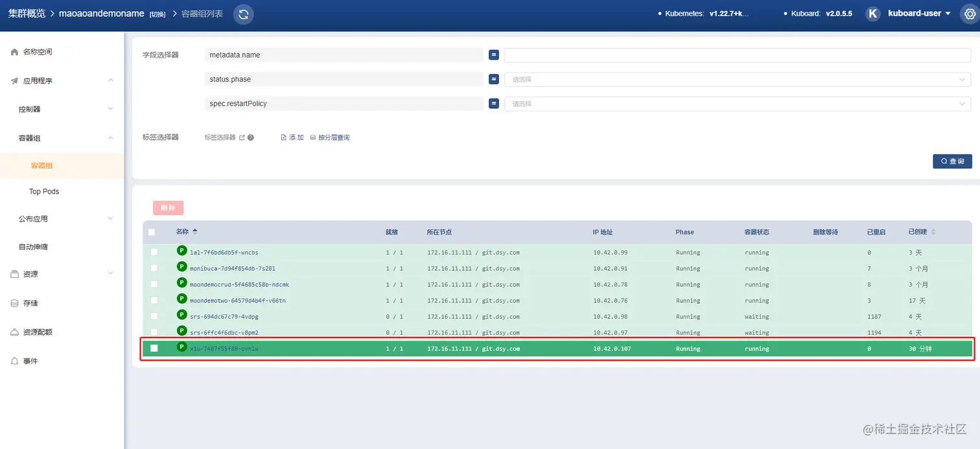Click the 切换 namespace switch link
This screenshot has width=980, height=449.
coord(157,14)
